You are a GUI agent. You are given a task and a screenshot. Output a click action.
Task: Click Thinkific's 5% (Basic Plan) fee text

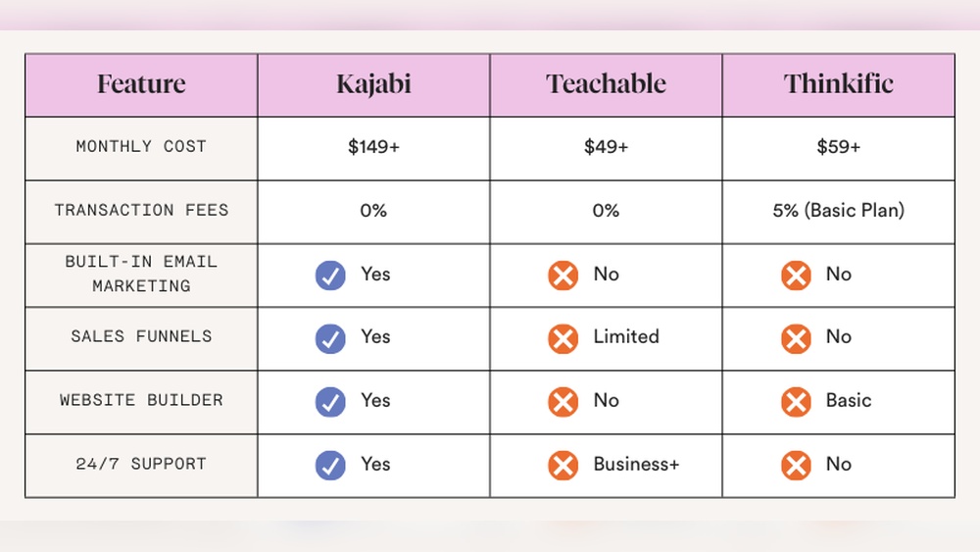(838, 211)
